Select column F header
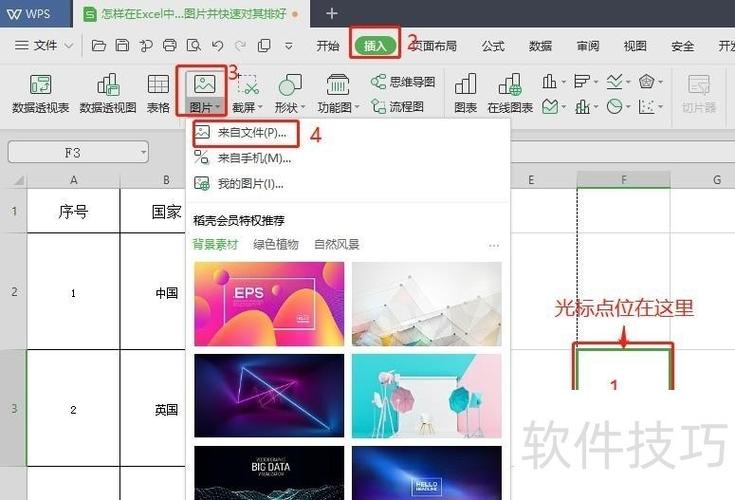 [x=623, y=180]
